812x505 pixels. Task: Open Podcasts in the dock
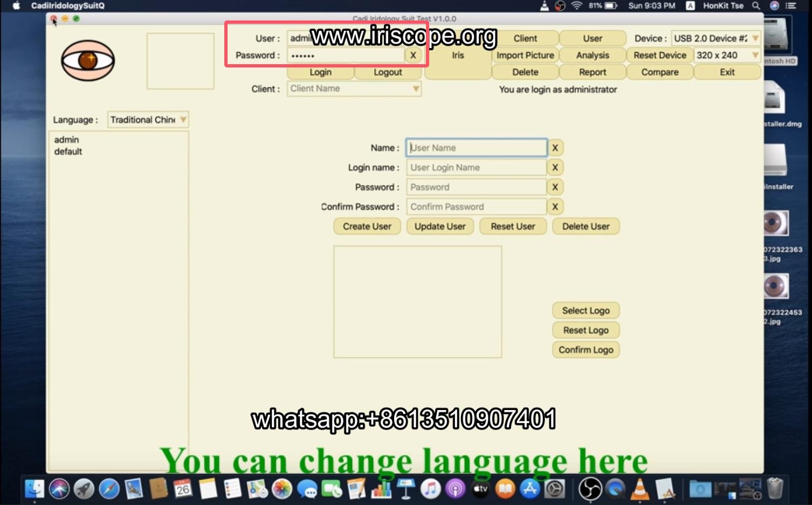tap(455, 489)
